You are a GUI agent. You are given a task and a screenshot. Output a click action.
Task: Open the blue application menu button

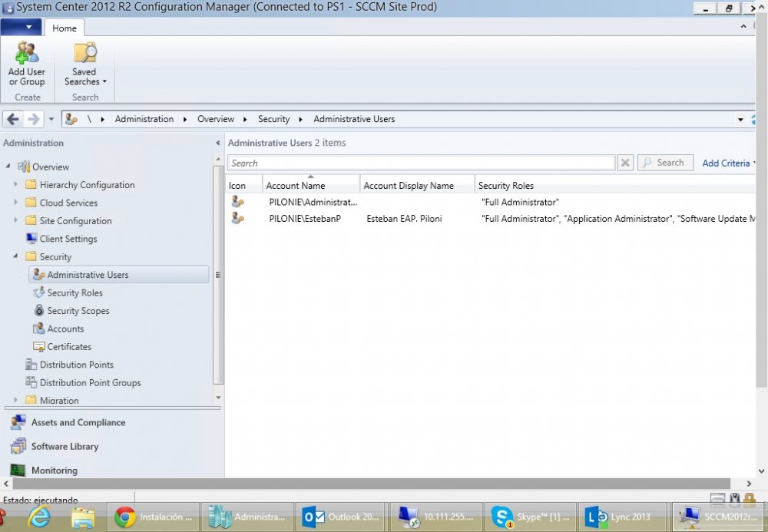pos(21,28)
